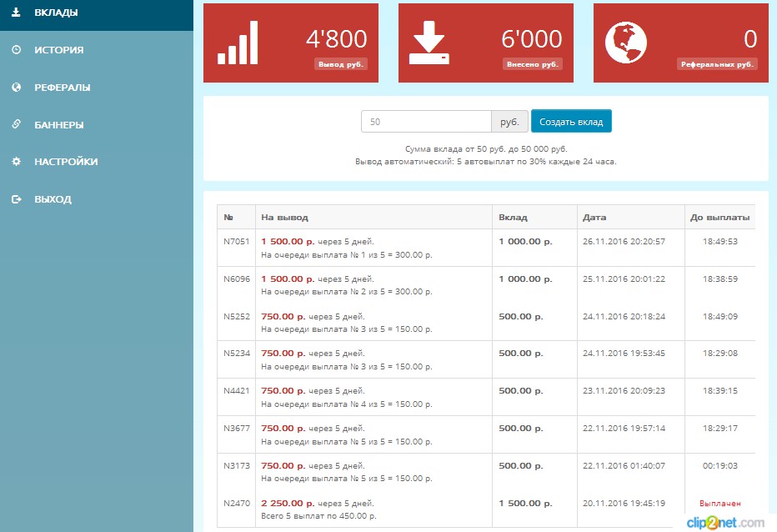This screenshot has width=777, height=532.
Task: Click the До выплаты column header
Action: (720, 217)
